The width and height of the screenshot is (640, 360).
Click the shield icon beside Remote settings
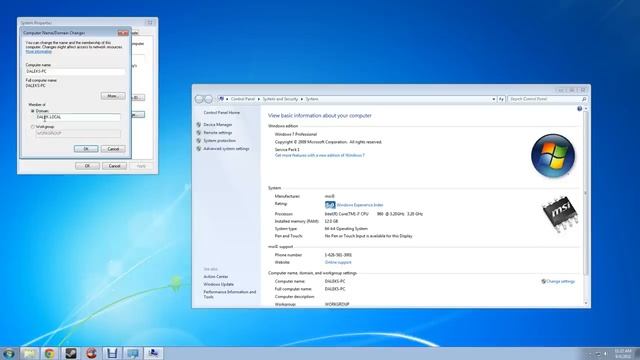coord(199,133)
